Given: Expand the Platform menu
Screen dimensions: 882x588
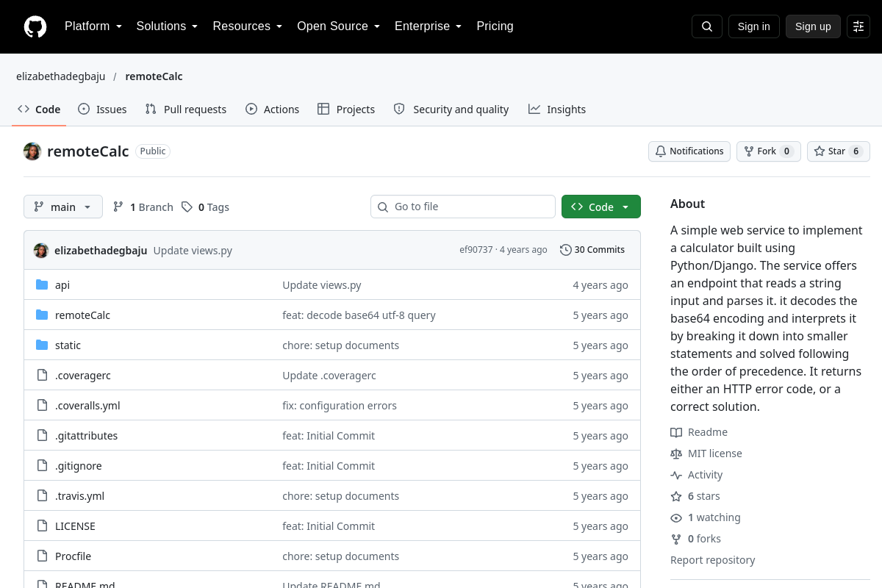Looking at the screenshot, I should tap(93, 26).
